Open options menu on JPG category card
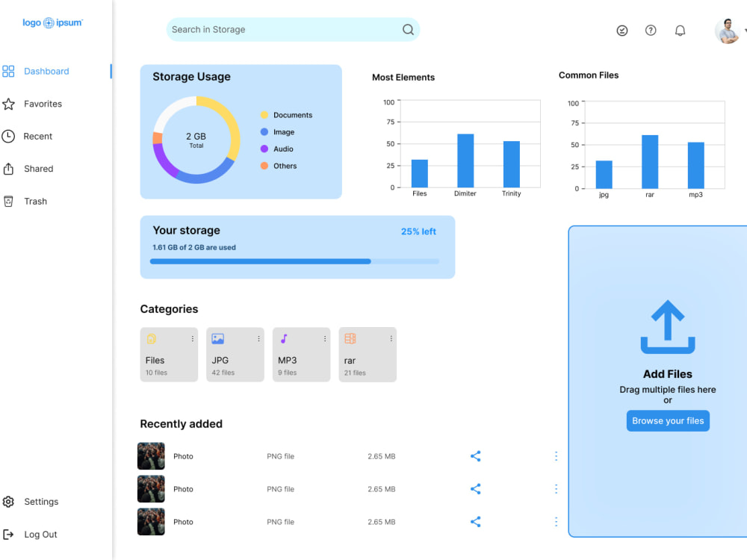This screenshot has height=560, width=747. tap(258, 338)
